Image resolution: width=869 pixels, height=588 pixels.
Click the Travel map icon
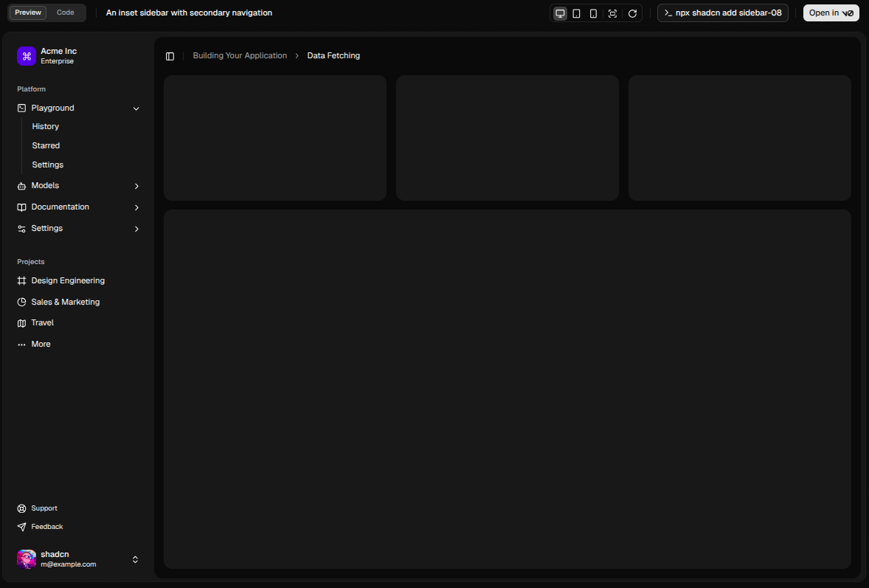pyautogui.click(x=21, y=322)
